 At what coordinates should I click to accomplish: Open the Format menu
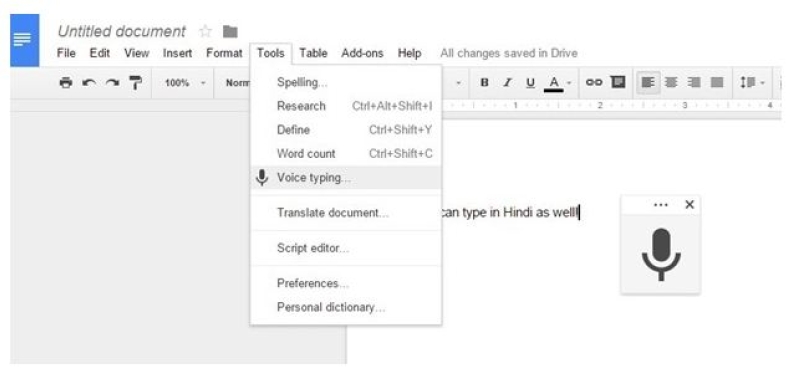coord(224,53)
